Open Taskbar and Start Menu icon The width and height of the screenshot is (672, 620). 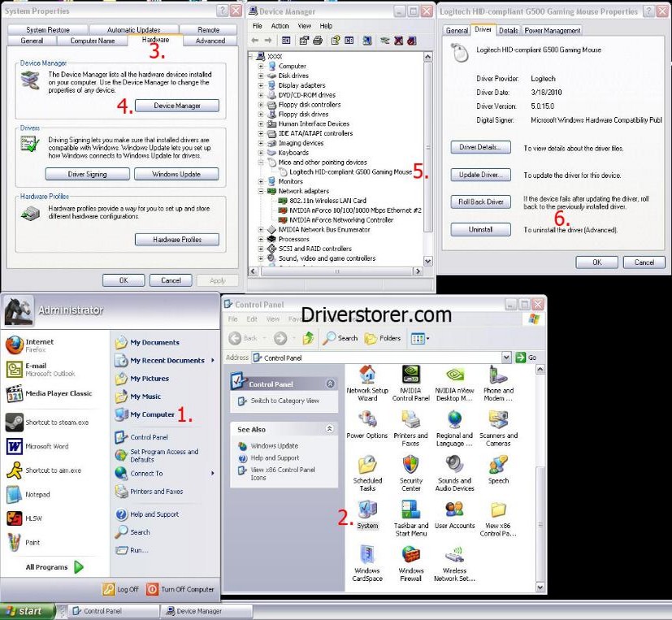pos(410,518)
